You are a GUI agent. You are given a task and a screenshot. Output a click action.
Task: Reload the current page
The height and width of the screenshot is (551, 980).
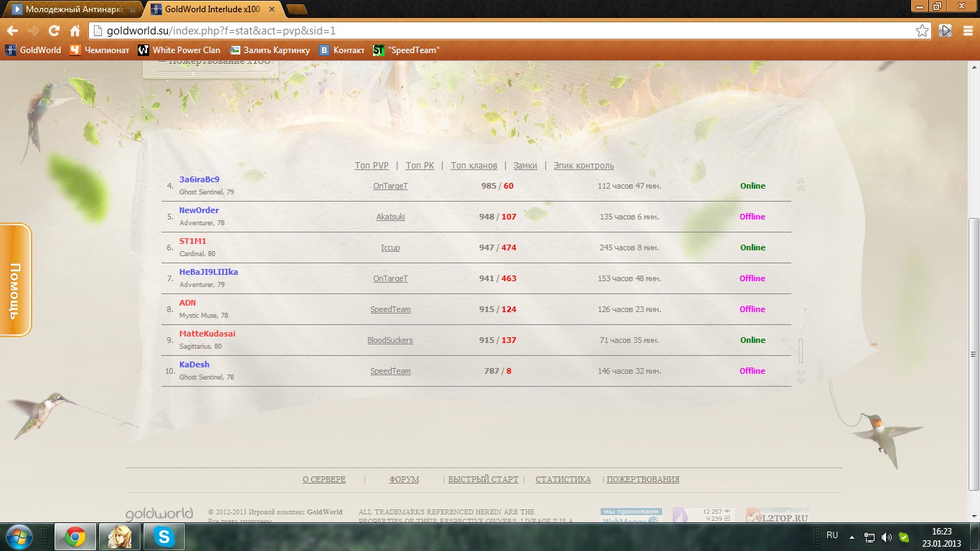tap(54, 31)
